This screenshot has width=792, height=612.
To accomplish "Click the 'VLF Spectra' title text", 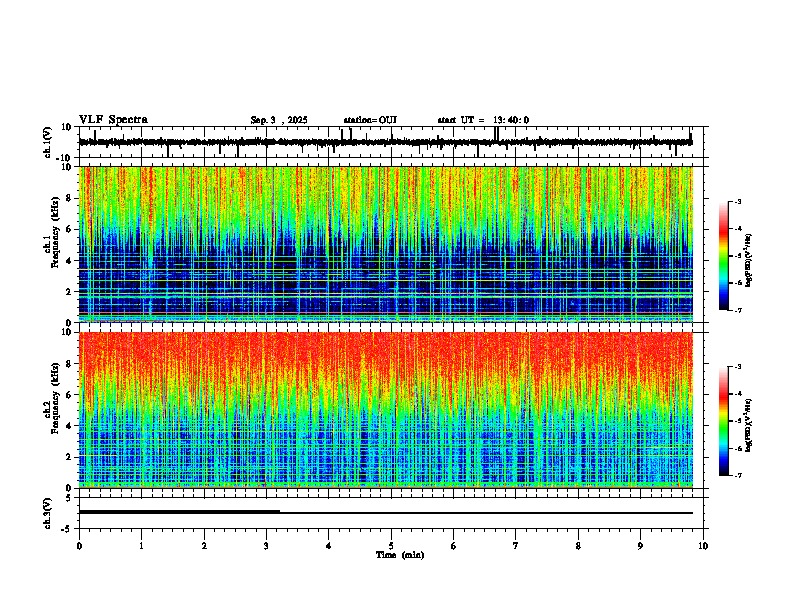I will 113,120.
